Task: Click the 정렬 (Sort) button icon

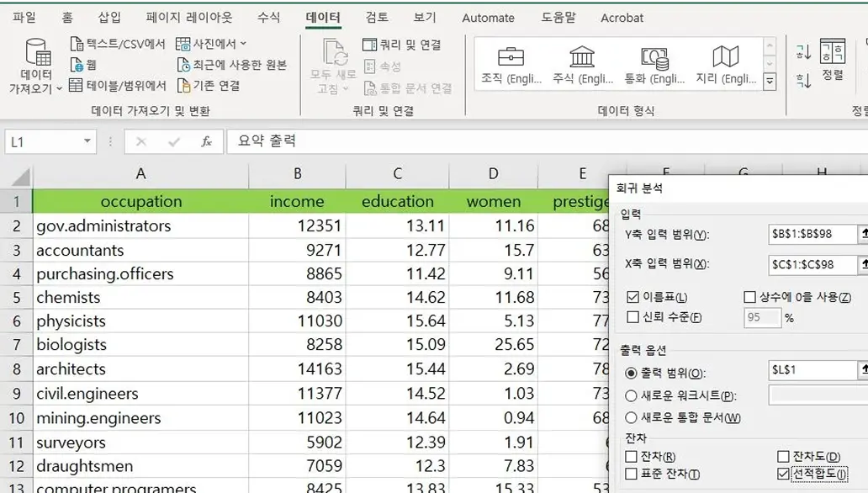Action: [832, 54]
